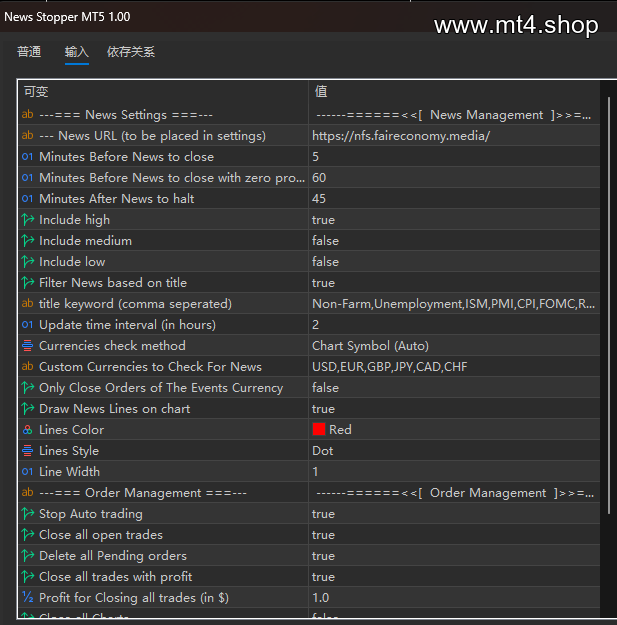The height and width of the screenshot is (625, 617).
Task: Select the Order Management header value
Action: coord(455,493)
